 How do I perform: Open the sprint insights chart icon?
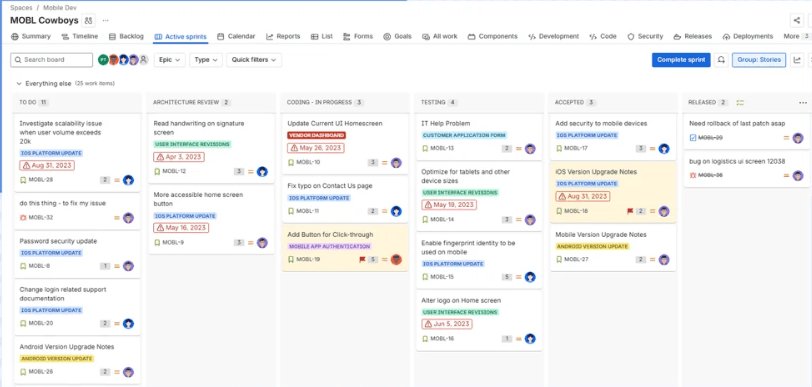(798, 60)
